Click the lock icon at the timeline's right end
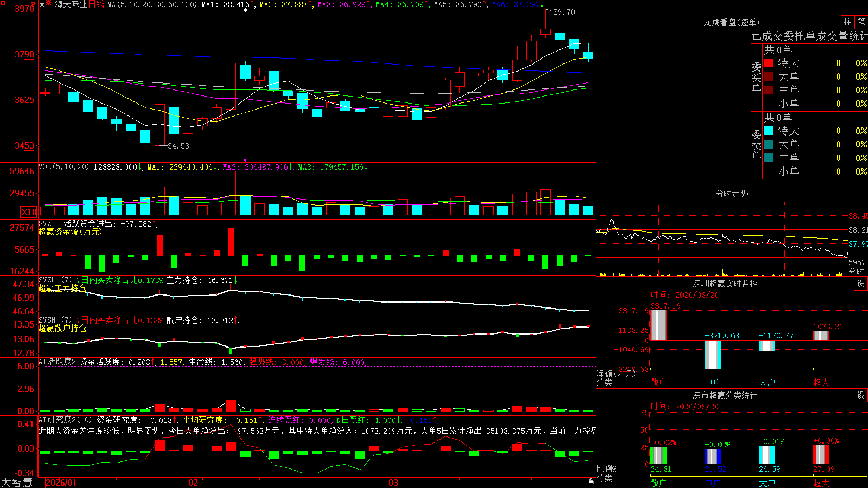Screen dimensions: 868x488 tap(591, 481)
